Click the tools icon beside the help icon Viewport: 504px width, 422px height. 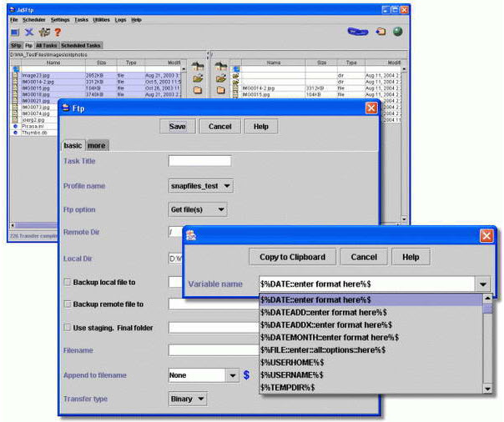43,32
